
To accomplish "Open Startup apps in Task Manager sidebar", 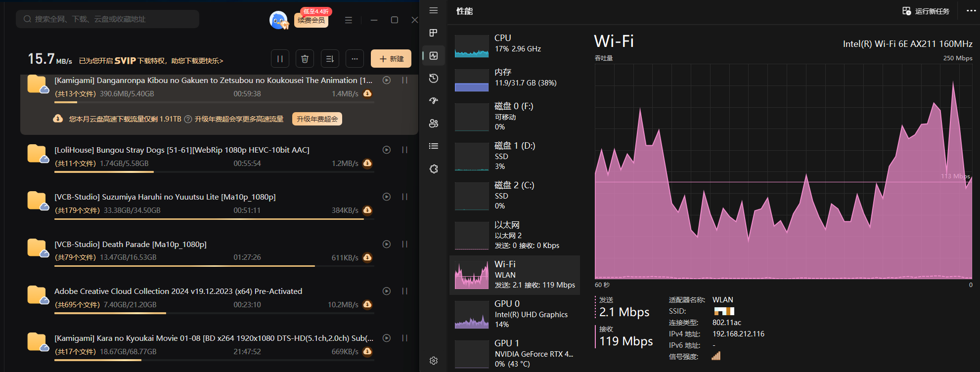I will click(434, 101).
